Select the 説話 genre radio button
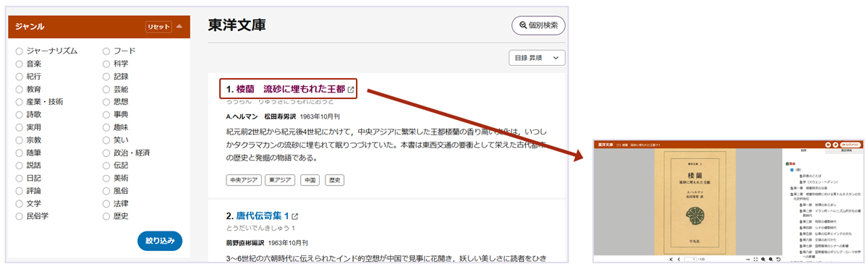The height and width of the screenshot is (269, 868). click(20, 165)
